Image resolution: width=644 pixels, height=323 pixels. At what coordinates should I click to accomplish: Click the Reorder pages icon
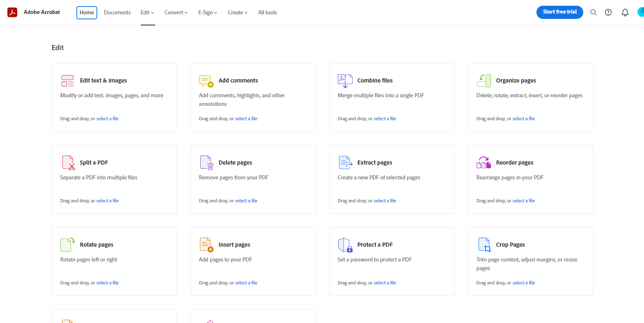pyautogui.click(x=484, y=163)
